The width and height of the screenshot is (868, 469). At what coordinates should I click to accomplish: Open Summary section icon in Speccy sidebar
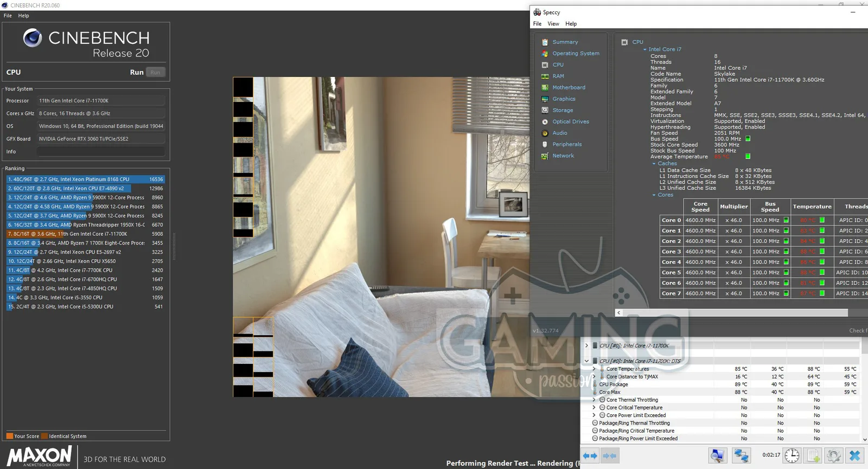545,42
